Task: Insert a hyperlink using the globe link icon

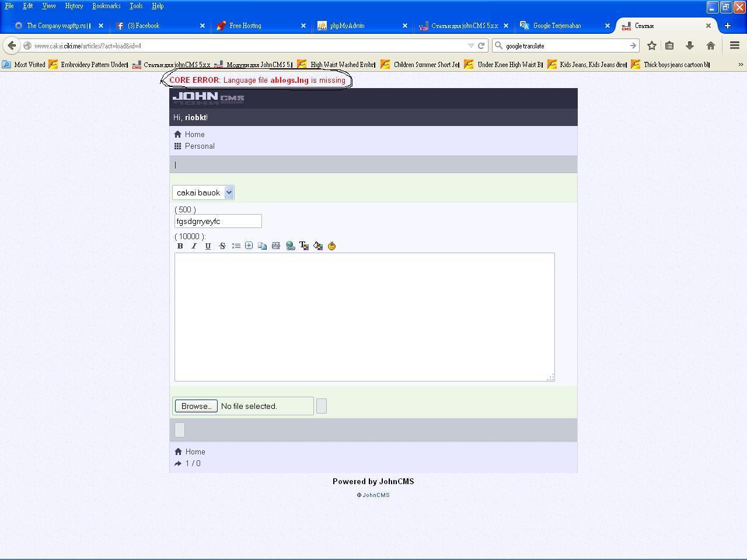Action: point(290,246)
